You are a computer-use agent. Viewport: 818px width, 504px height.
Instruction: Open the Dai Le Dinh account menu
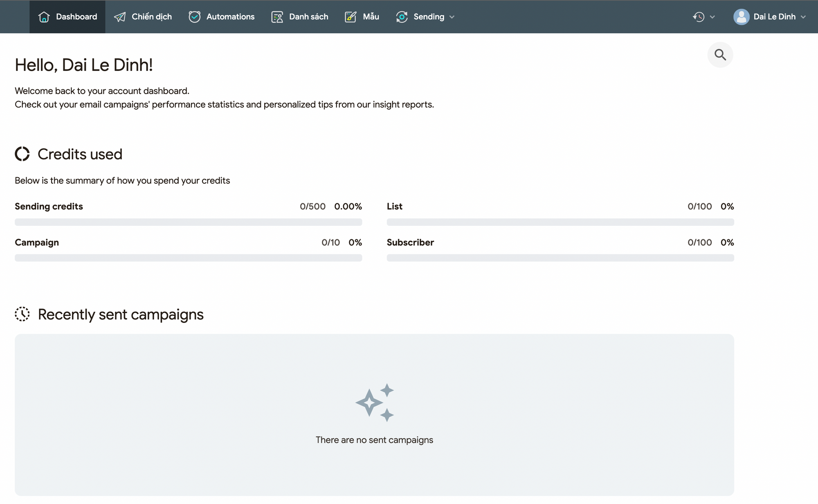(x=774, y=17)
